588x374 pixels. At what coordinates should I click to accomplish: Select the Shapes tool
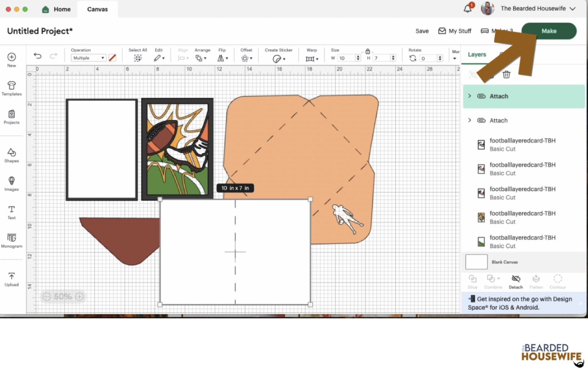click(x=11, y=155)
